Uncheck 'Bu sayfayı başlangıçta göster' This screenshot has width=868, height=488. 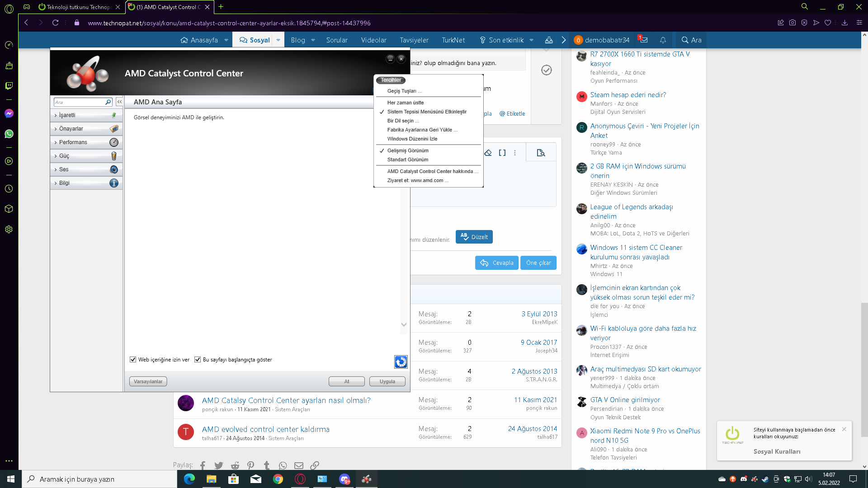198,360
